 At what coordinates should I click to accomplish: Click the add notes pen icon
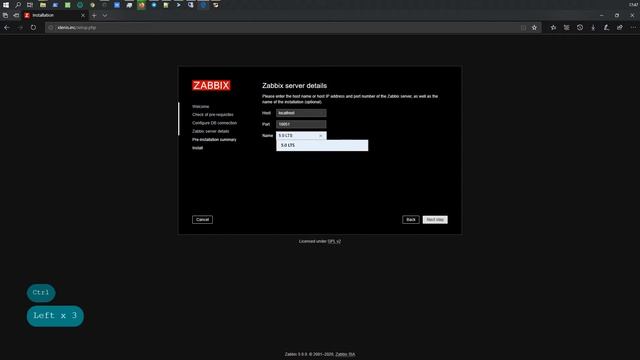tap(607, 27)
